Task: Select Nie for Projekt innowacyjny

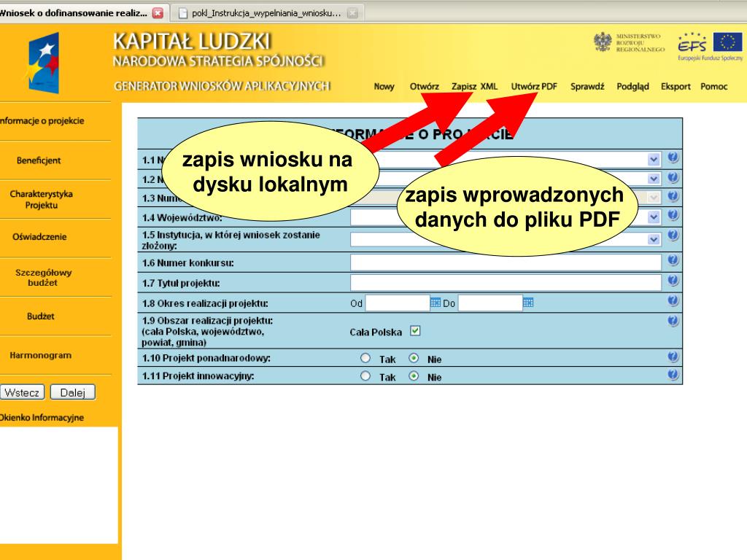Action: tap(414, 376)
